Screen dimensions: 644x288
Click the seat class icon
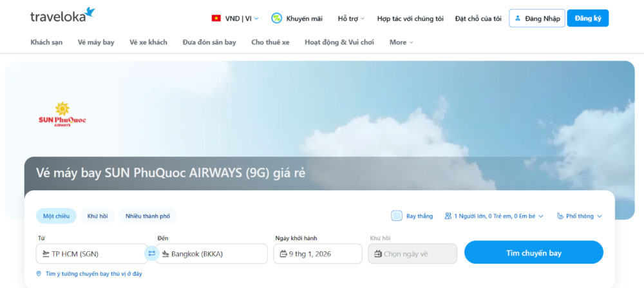[560, 216]
